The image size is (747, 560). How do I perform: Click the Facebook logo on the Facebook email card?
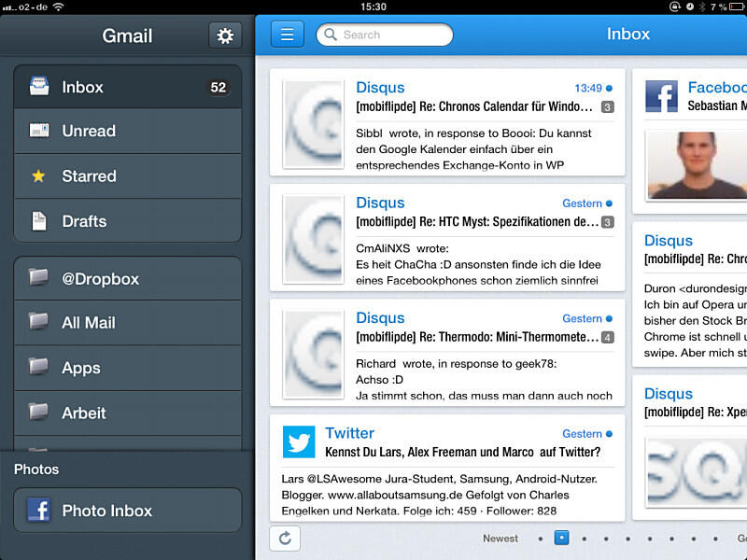(x=661, y=96)
